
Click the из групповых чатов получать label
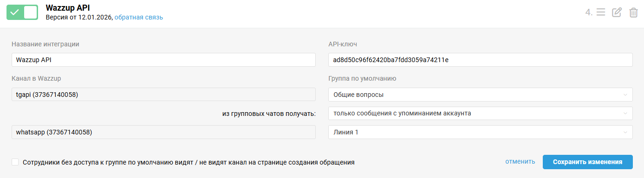tap(269, 114)
